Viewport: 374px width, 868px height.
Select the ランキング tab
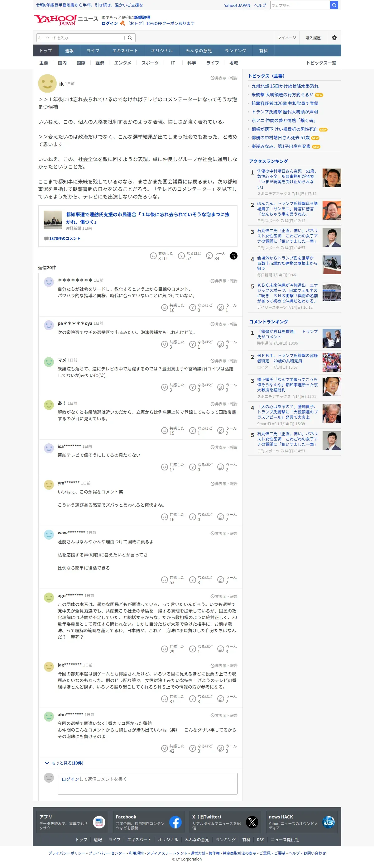(x=235, y=50)
